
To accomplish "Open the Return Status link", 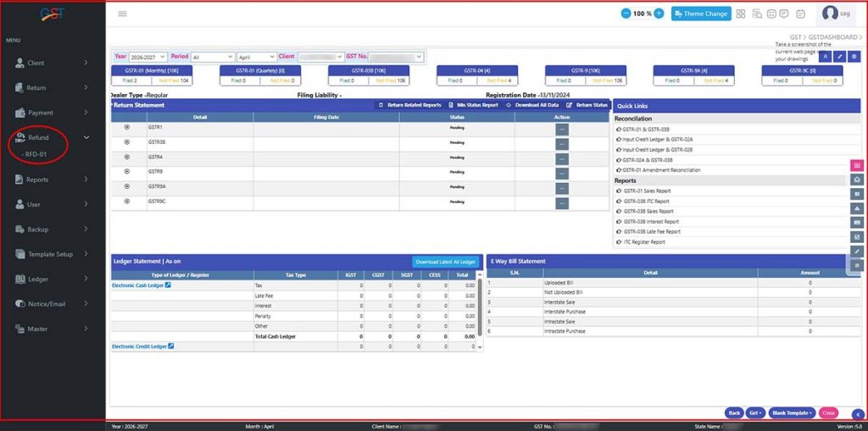I will click(x=587, y=105).
